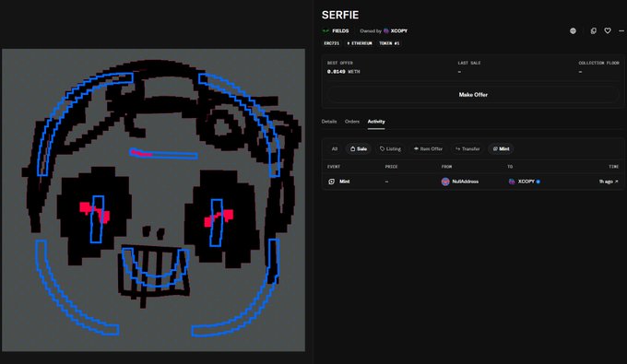Screen dimensions: 627x364
Task: Click the XCOPY owner avatar near the title
Action: [x=385, y=30]
